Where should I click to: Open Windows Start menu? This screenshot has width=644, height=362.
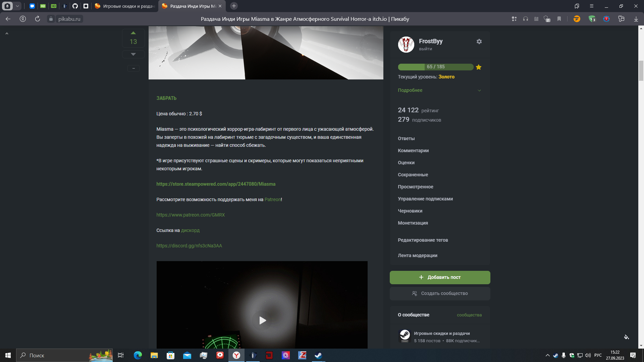pos(8,355)
